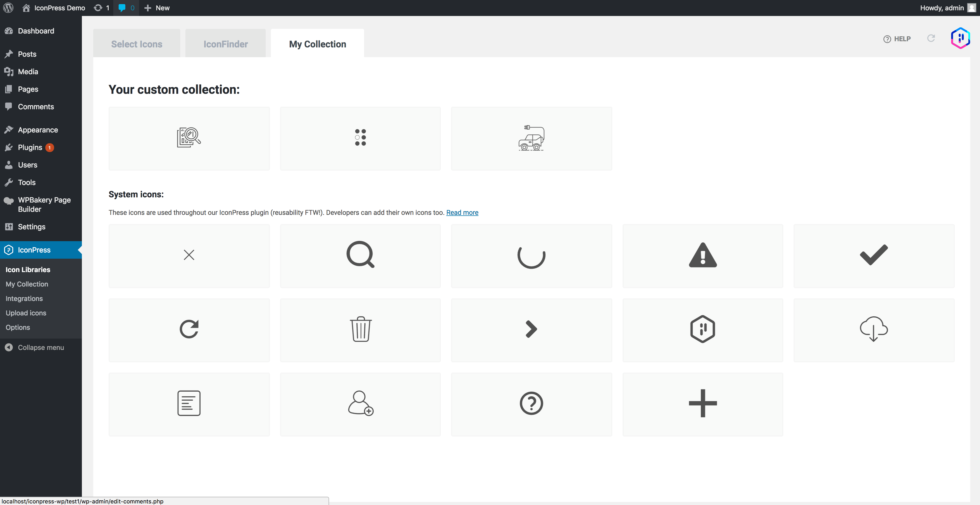The width and height of the screenshot is (980, 505).
Task: Select the question mark system icon
Action: (531, 403)
